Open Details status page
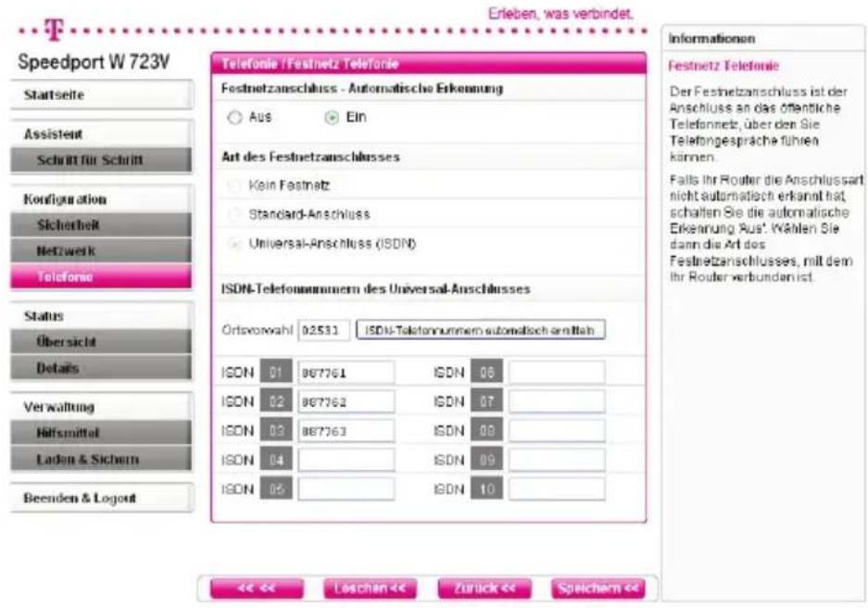This screenshot has width=868, height=608. pos(102,368)
